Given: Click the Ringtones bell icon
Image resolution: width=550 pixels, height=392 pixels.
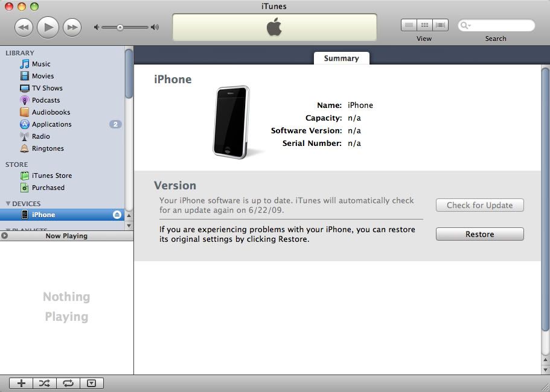Looking at the screenshot, I should [x=25, y=148].
